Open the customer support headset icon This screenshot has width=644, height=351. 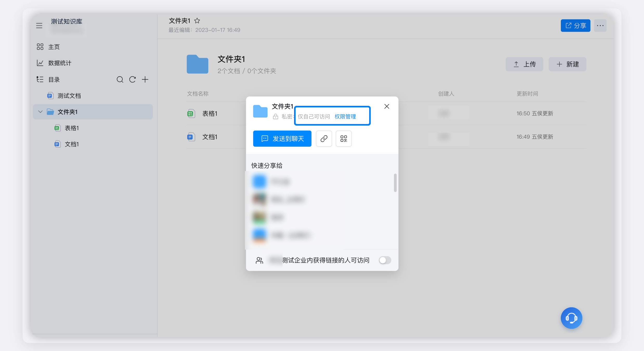(571, 318)
